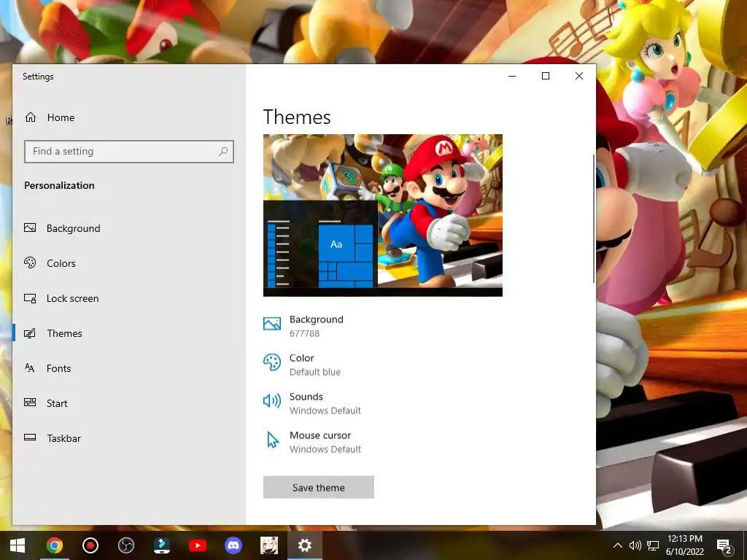Viewport: 747px width, 560px height.
Task: Click the Fonts icon in sidebar
Action: click(x=29, y=367)
